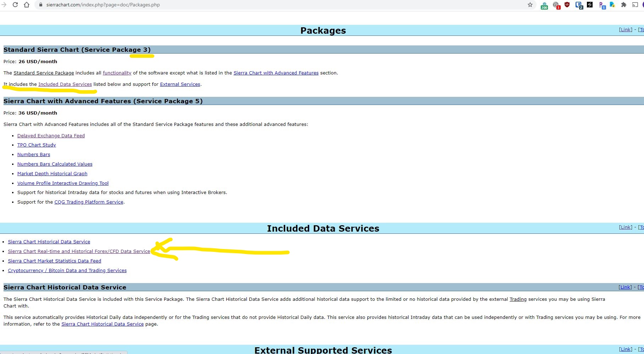Click [Link] in Sierra Chart Historical Data Service header
644x354 pixels.
click(x=625, y=287)
